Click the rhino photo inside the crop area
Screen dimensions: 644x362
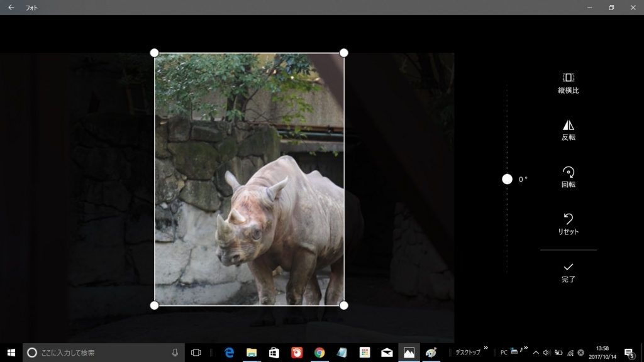[x=249, y=179]
